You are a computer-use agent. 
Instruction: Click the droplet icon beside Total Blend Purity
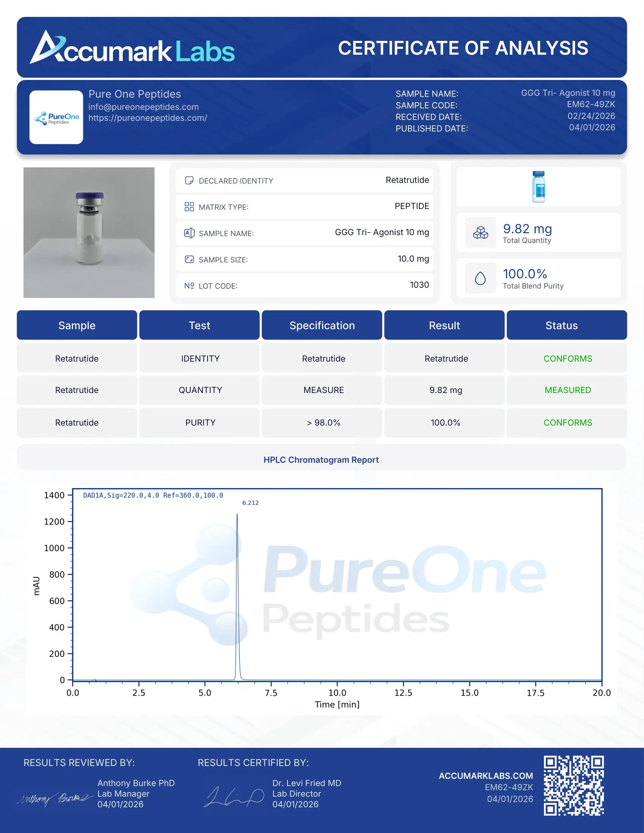point(481,278)
